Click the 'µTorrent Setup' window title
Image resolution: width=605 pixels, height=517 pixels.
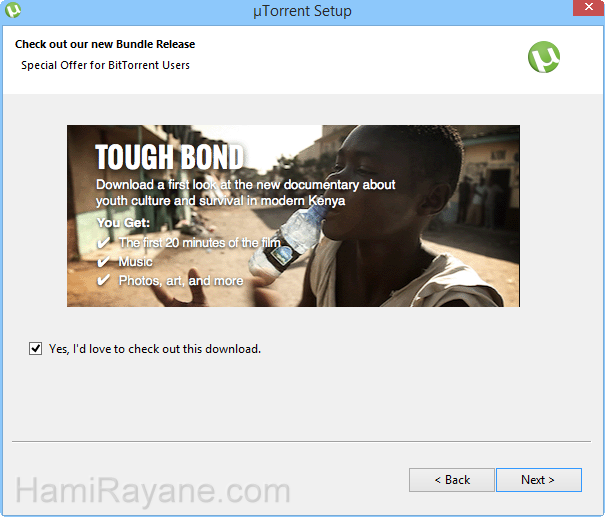(x=302, y=11)
